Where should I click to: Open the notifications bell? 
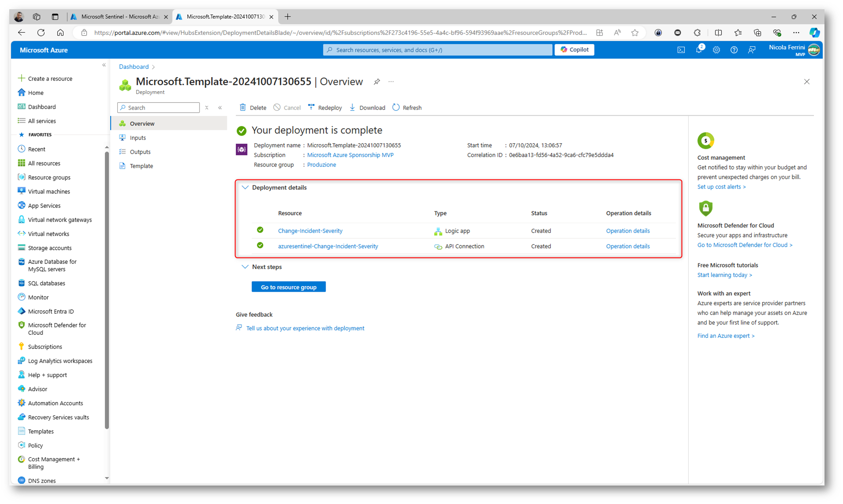699,50
